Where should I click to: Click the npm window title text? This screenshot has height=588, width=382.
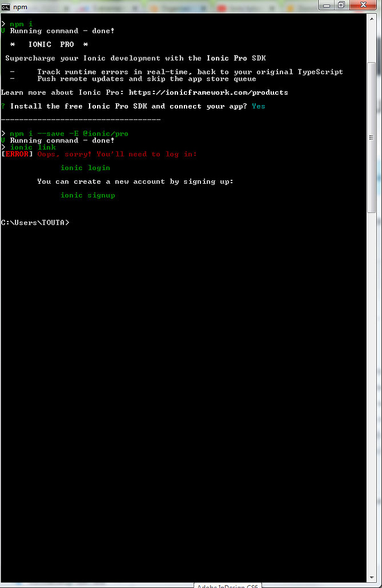point(20,7)
